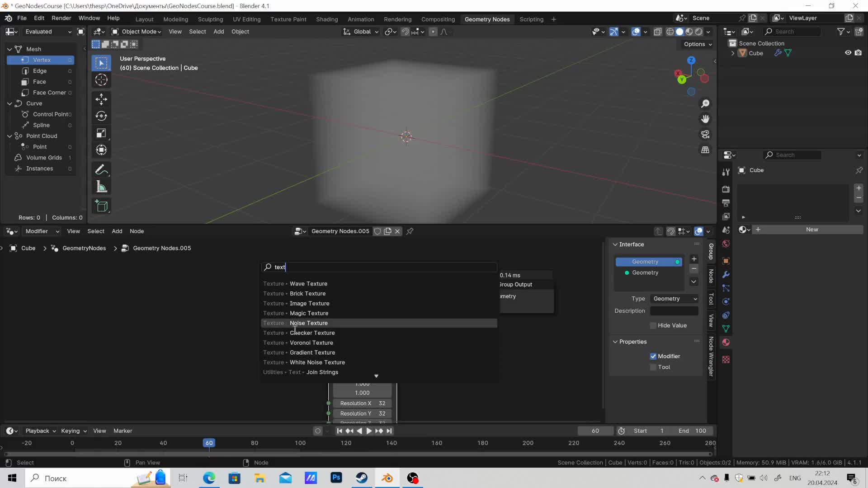This screenshot has width=868, height=488.
Task: Toggle X-ray display in viewport header
Action: point(658,32)
